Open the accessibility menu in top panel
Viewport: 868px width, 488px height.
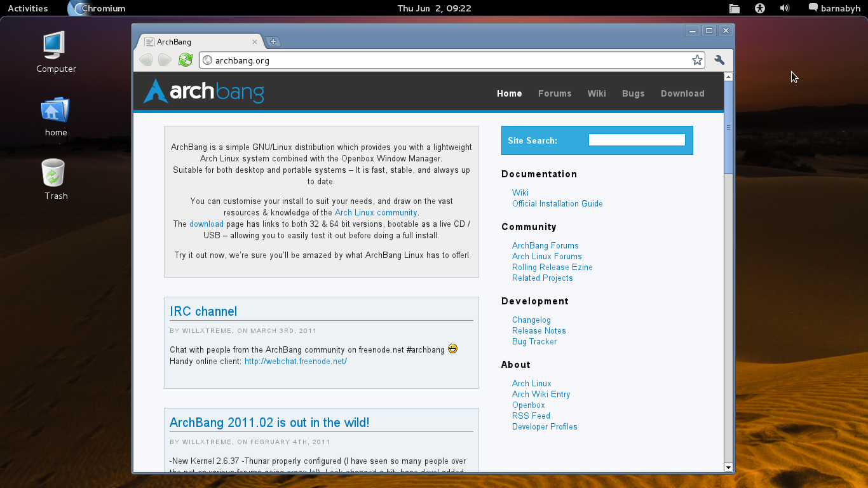pyautogui.click(x=760, y=8)
